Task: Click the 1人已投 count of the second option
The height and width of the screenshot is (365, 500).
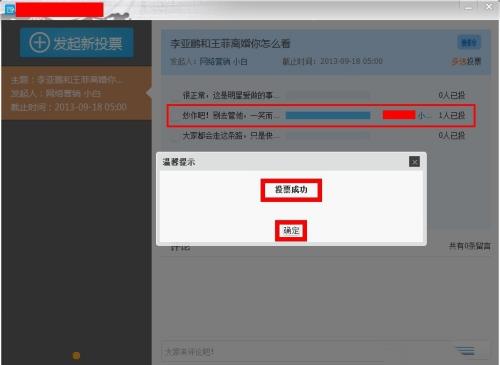Action: coord(452,116)
